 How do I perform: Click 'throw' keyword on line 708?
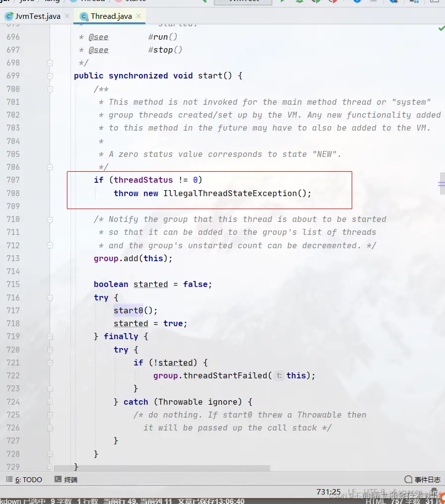[126, 194]
